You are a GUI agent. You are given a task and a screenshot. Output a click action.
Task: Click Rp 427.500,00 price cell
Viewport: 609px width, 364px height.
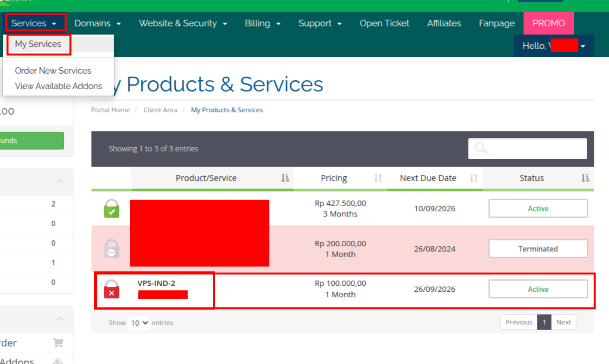[x=340, y=203]
